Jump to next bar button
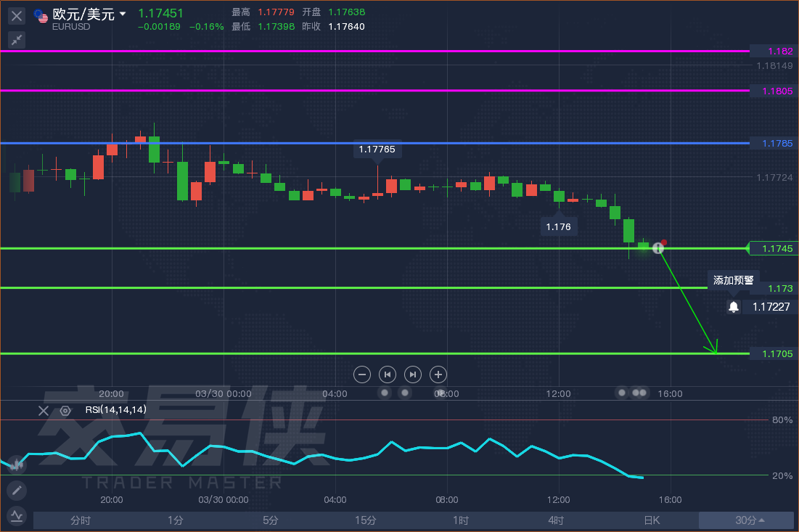 tap(413, 375)
